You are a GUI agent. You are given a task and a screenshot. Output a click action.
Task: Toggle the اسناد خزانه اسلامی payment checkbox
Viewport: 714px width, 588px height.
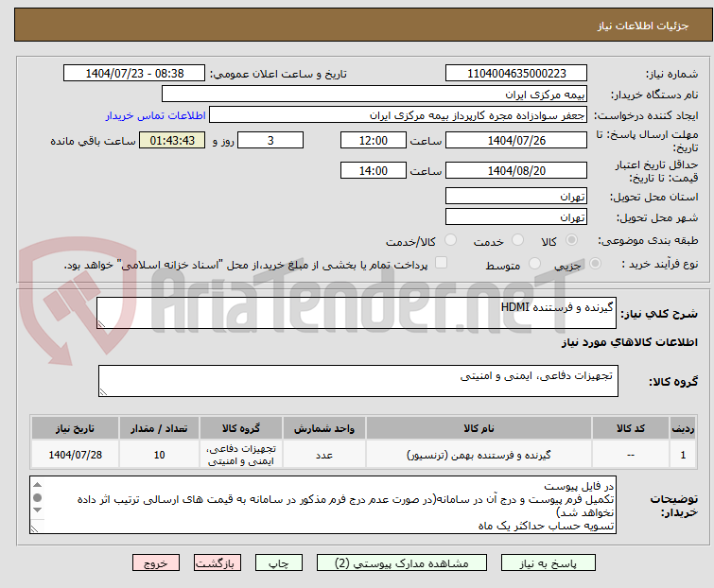pyautogui.click(x=442, y=263)
